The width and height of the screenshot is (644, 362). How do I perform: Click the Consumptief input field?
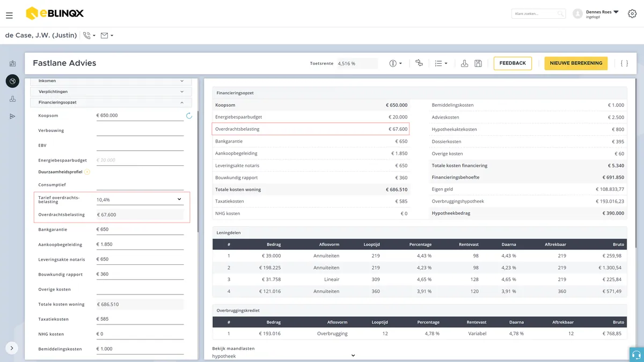[140, 184]
